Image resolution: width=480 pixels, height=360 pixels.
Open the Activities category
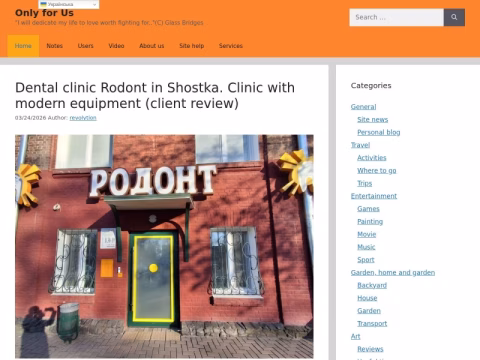pyautogui.click(x=372, y=158)
